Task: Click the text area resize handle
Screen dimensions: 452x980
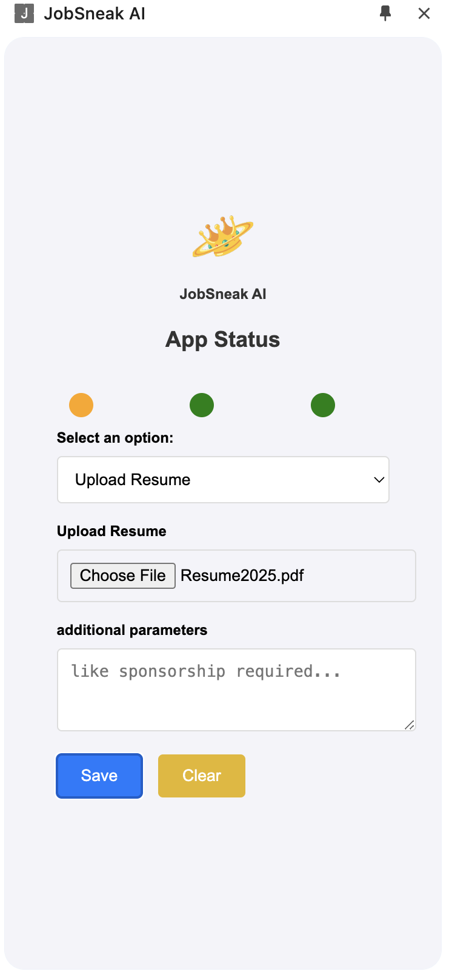Action: (410, 725)
